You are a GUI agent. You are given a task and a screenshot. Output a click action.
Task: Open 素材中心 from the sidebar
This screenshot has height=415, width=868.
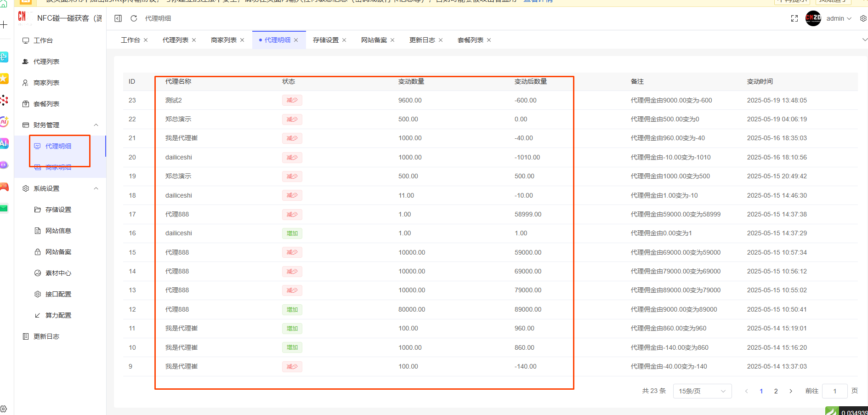(58, 273)
